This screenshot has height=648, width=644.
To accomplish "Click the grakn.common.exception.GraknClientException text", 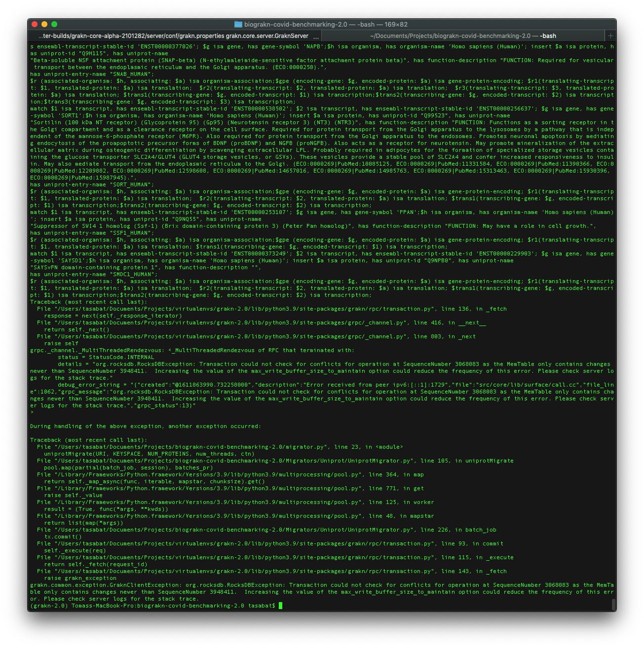I will click(x=104, y=585).
